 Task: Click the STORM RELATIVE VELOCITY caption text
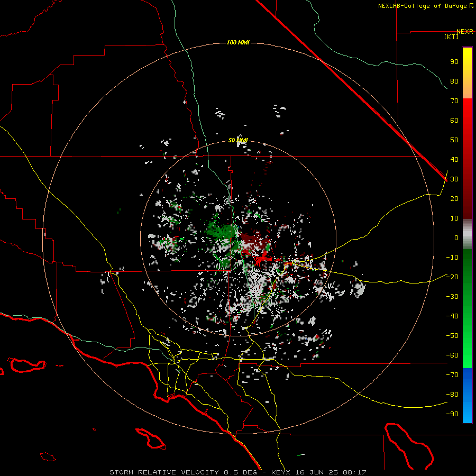pyautogui.click(x=164, y=472)
